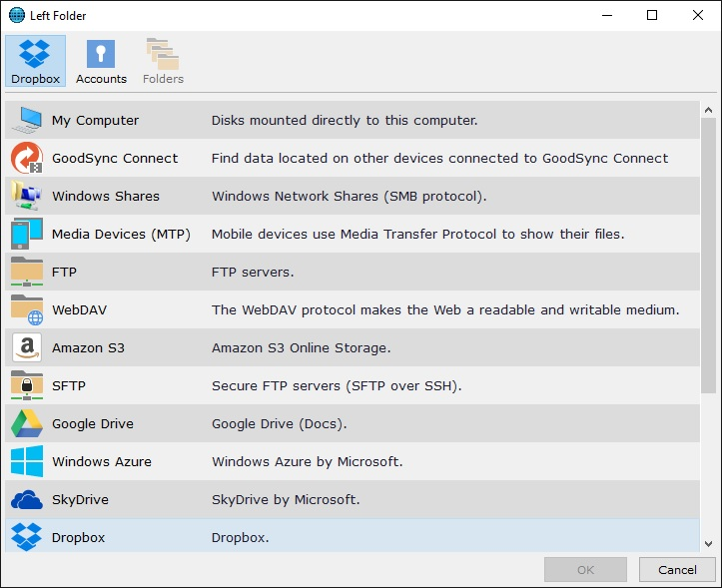The height and width of the screenshot is (588, 722).
Task: Click the Amazon S3 icon
Action: point(26,347)
